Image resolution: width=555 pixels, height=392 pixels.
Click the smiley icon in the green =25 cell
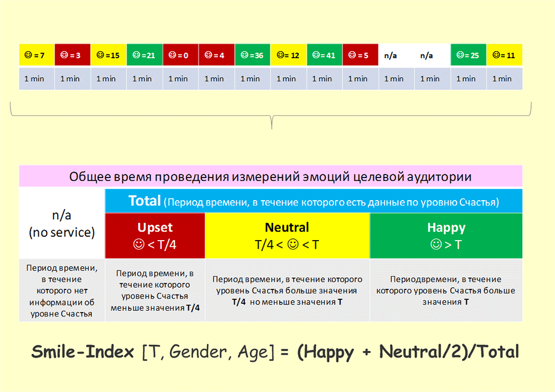tap(460, 55)
